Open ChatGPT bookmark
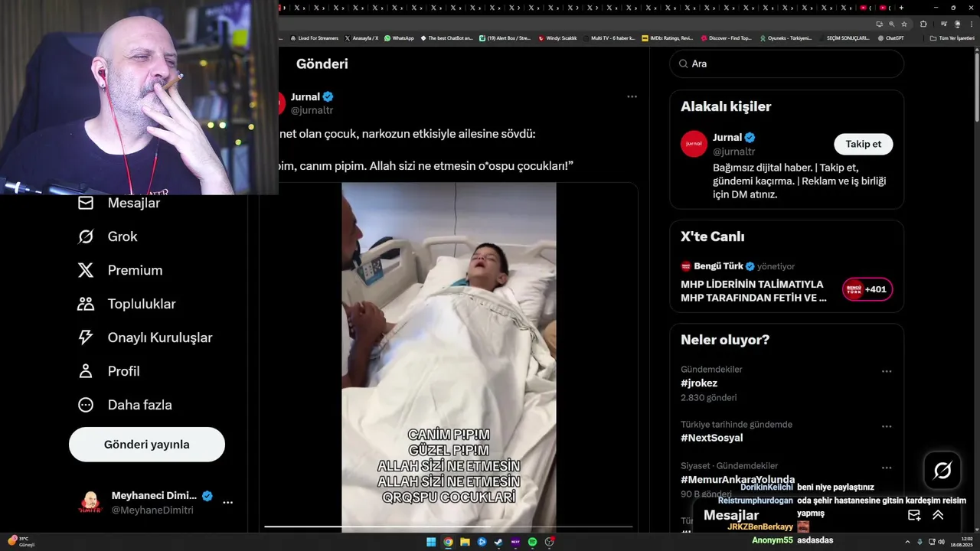Screen dimensions: 980x551 pyautogui.click(x=890, y=37)
